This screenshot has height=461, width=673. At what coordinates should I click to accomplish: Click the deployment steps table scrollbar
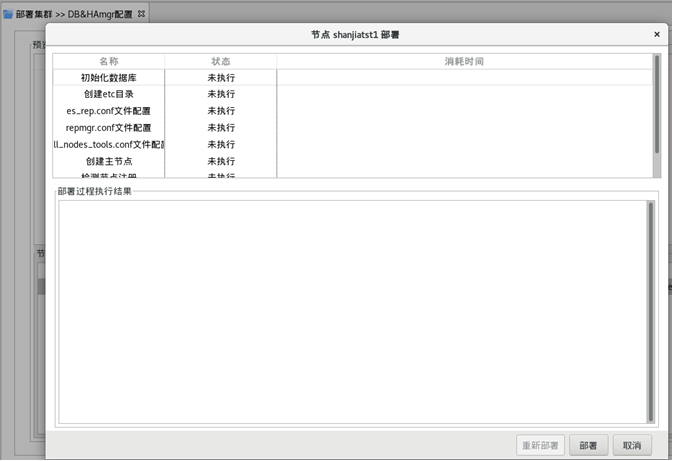click(657, 105)
